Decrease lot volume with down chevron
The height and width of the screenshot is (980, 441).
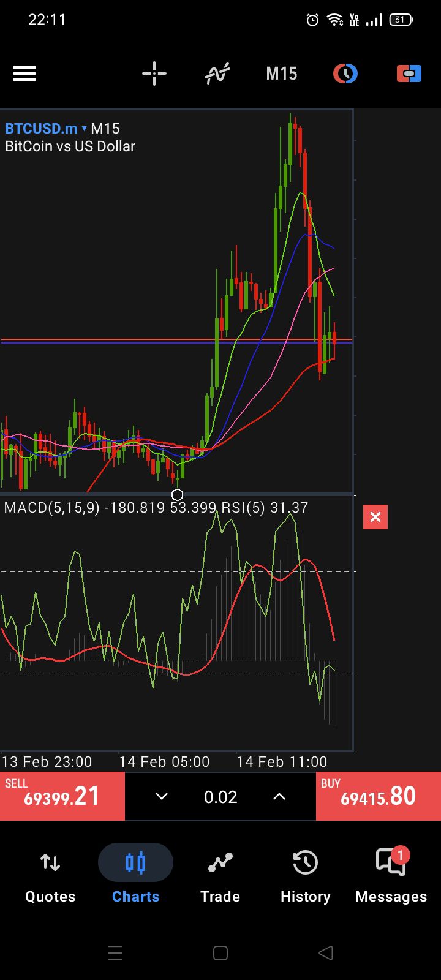[x=162, y=796]
